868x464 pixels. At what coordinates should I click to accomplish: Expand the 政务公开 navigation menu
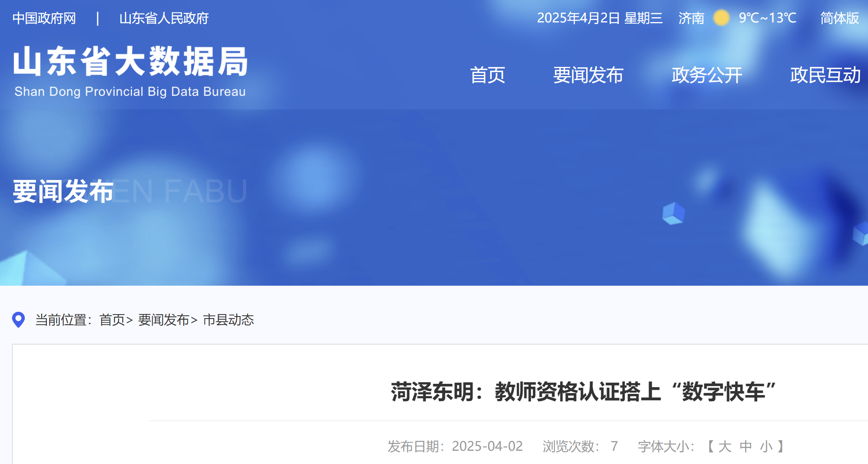(x=707, y=75)
